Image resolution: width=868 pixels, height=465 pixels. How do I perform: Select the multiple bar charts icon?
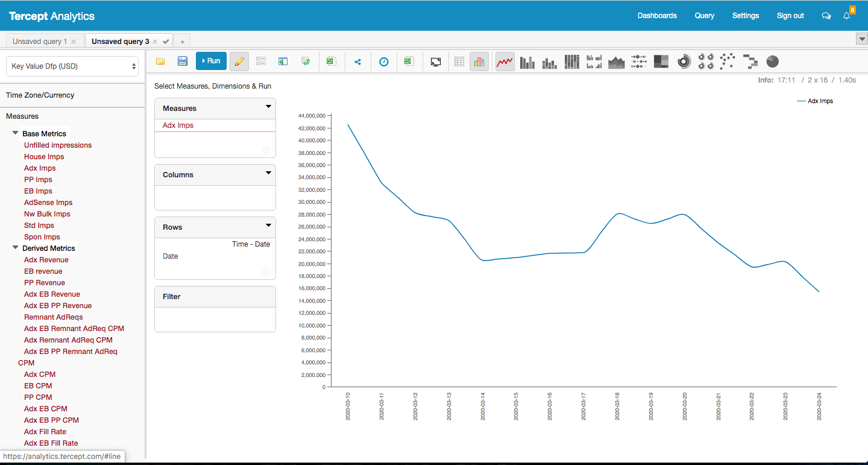pos(594,62)
